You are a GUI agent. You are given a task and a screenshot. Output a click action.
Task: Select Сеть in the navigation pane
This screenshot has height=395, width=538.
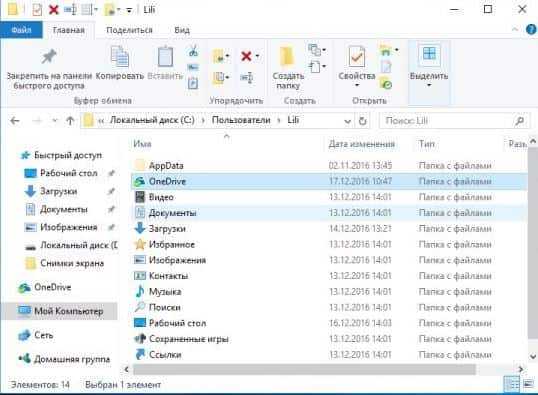click(x=35, y=335)
